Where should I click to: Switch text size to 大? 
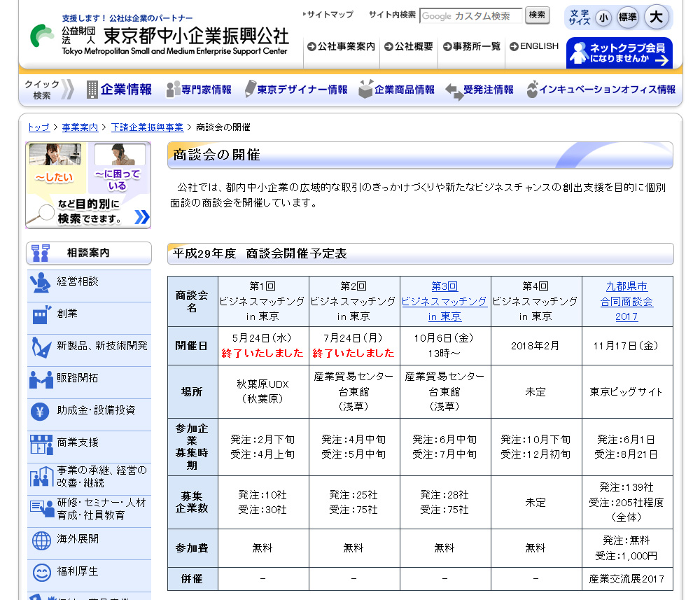[656, 17]
